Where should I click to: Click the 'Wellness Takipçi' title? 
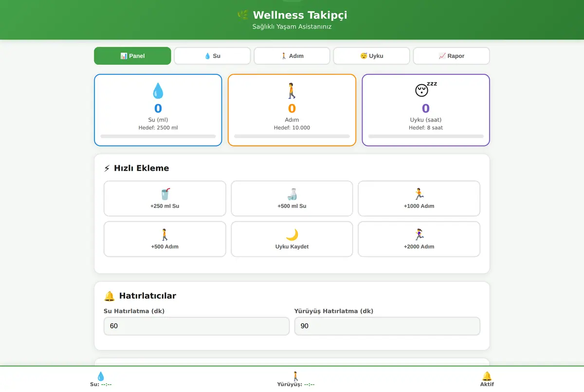pos(300,15)
